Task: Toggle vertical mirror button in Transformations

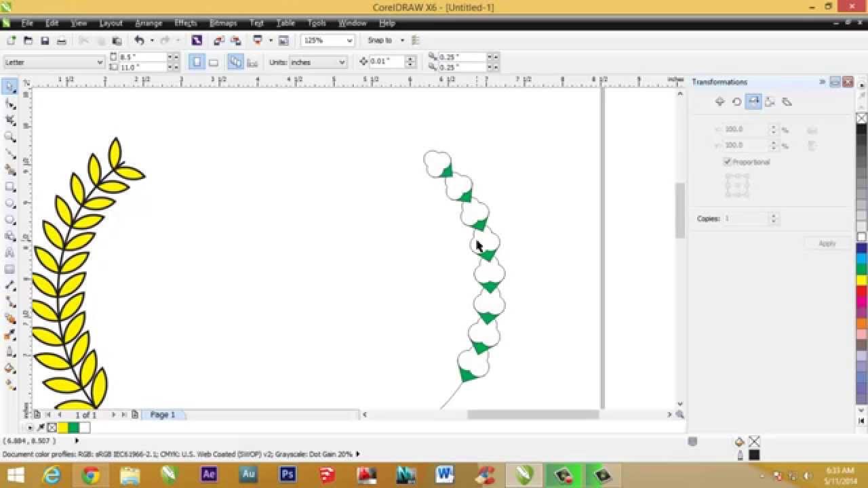Action: (x=812, y=146)
